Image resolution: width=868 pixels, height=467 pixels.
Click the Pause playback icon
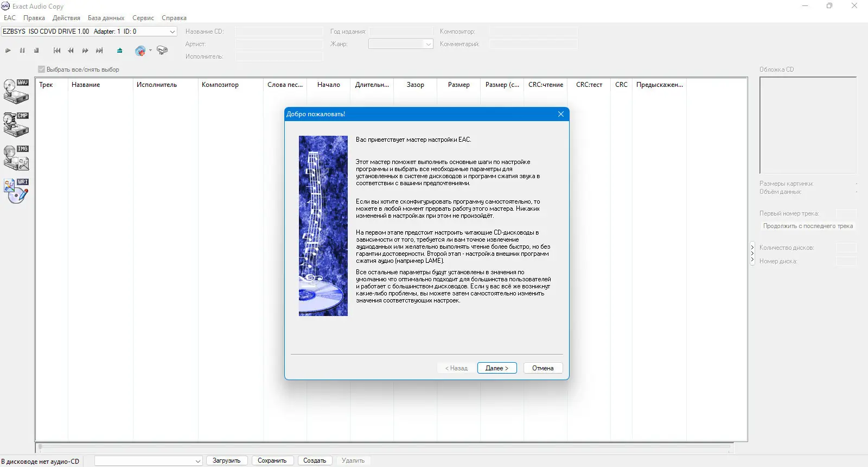(22, 51)
